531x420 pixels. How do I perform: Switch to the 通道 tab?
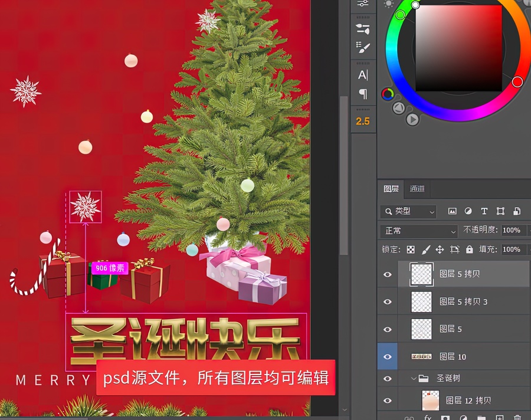coord(417,189)
